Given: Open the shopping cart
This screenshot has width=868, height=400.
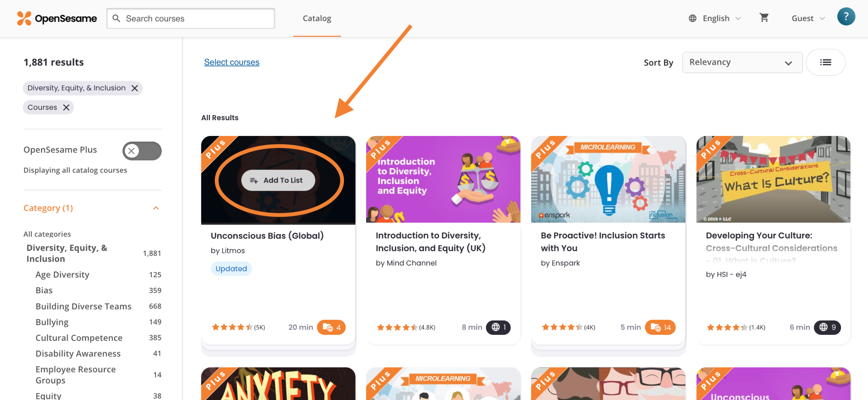Looking at the screenshot, I should click(x=764, y=18).
